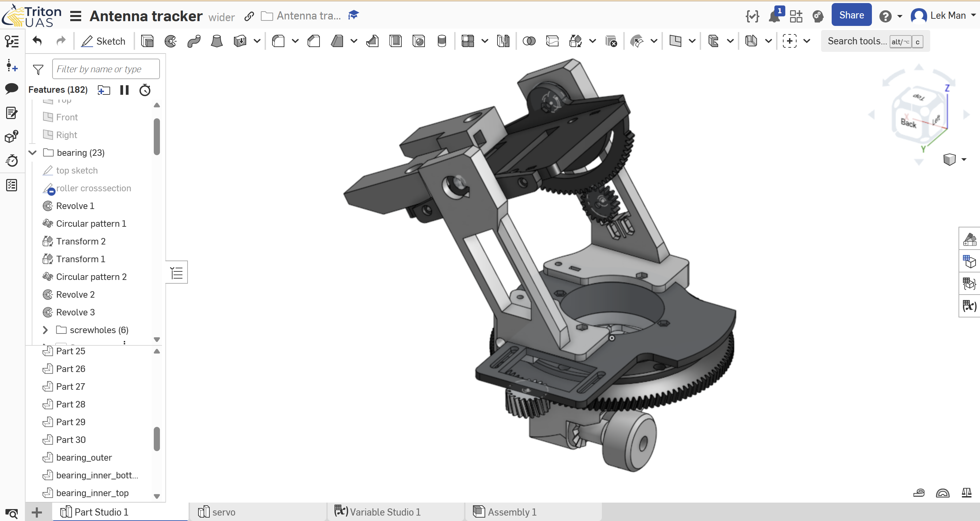Viewport: 980px width, 521px height.
Task: Click the Boolean tool icon
Action: [529, 41]
